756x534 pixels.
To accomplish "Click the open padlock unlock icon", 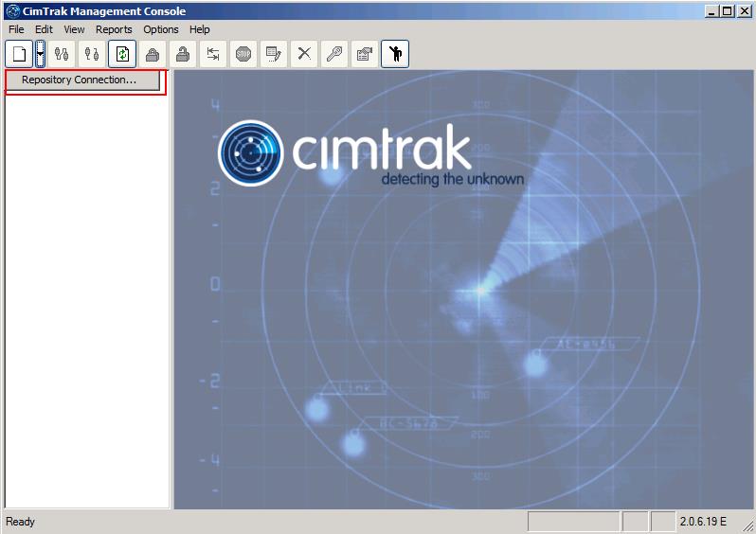I will [182, 54].
